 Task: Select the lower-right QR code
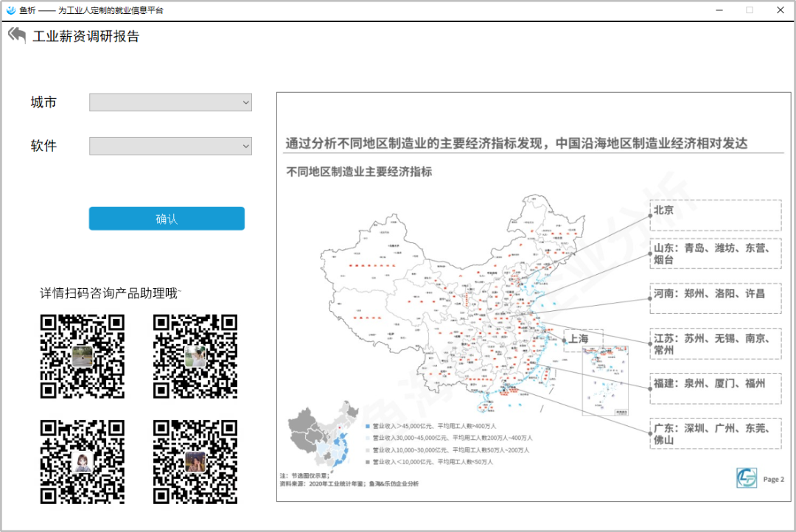(x=195, y=462)
